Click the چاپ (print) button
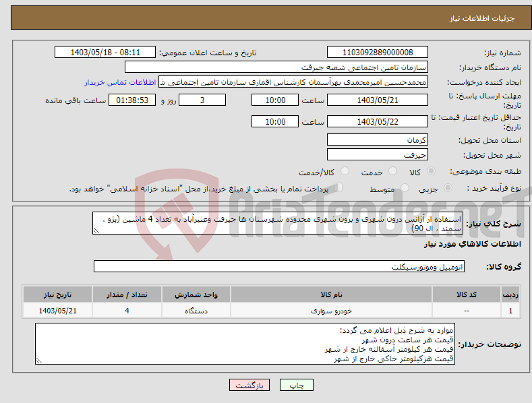This screenshot has width=532, height=403. coord(296,385)
